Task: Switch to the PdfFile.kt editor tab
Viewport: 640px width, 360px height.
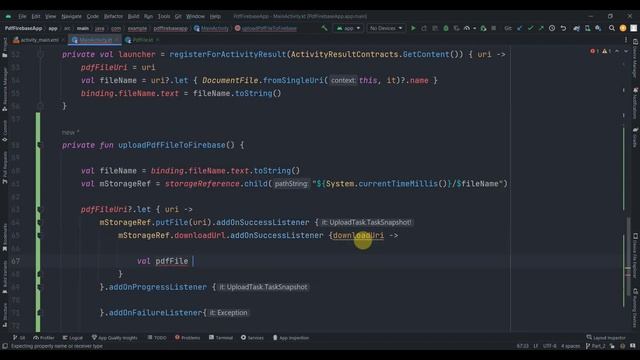Action: [x=142, y=40]
